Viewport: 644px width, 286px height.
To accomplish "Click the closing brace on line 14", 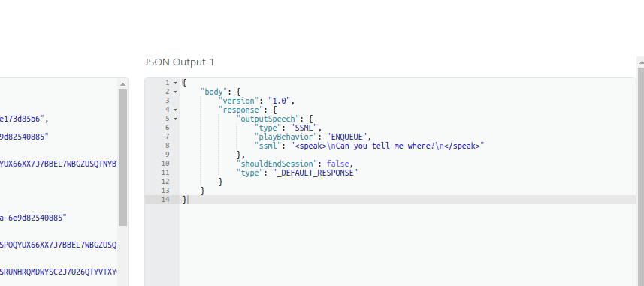I will 184,200.
